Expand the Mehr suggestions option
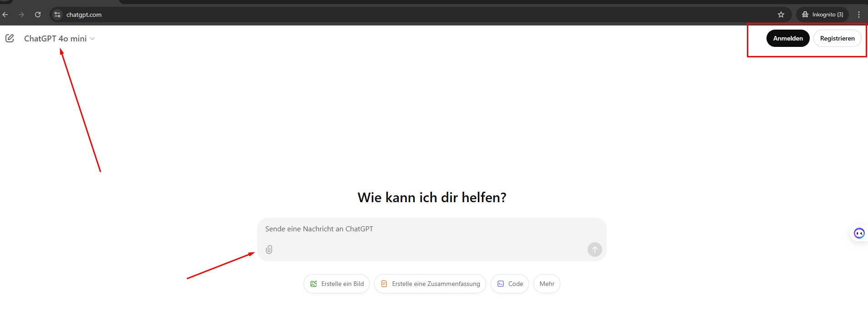 [547, 284]
